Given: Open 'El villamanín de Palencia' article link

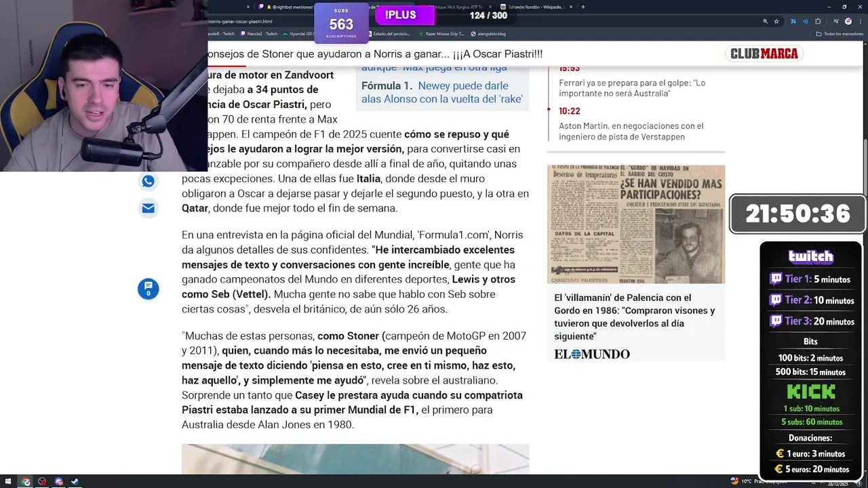Looking at the screenshot, I should click(634, 317).
